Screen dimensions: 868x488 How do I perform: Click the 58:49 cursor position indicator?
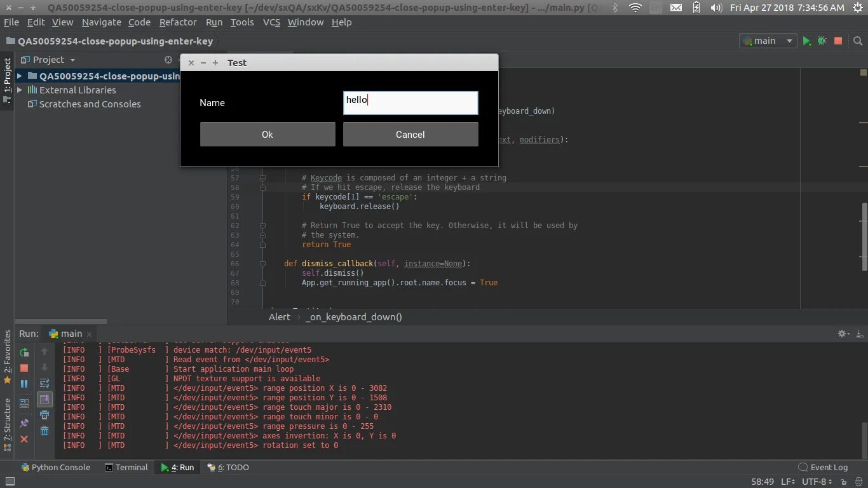[763, 482]
